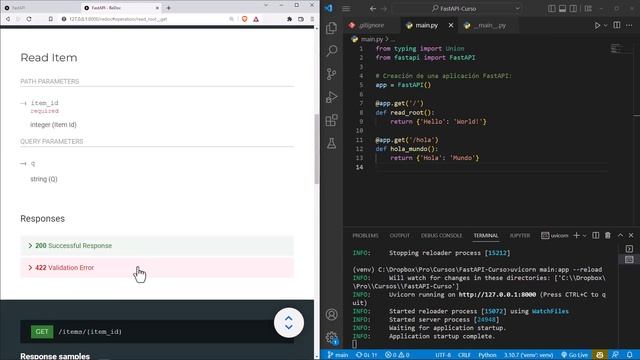Image resolution: width=640 pixels, height=360 pixels.
Task: Switch to the __main__.py editor tab
Action: (490, 25)
